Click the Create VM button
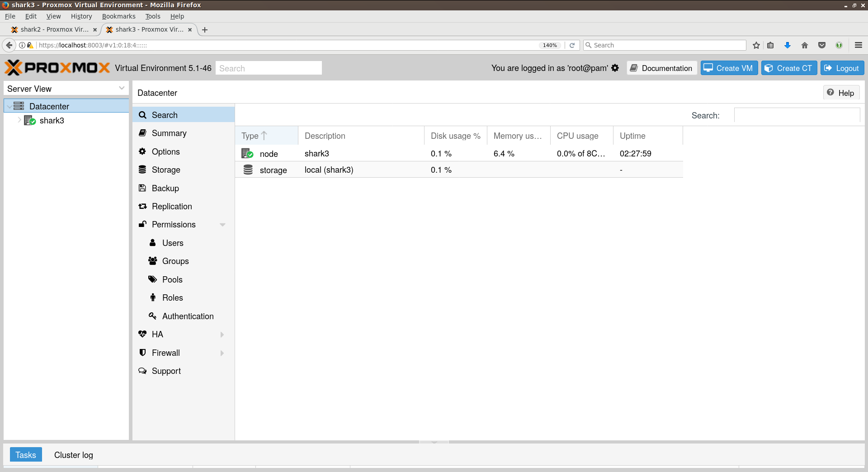The image size is (868, 472). (729, 68)
